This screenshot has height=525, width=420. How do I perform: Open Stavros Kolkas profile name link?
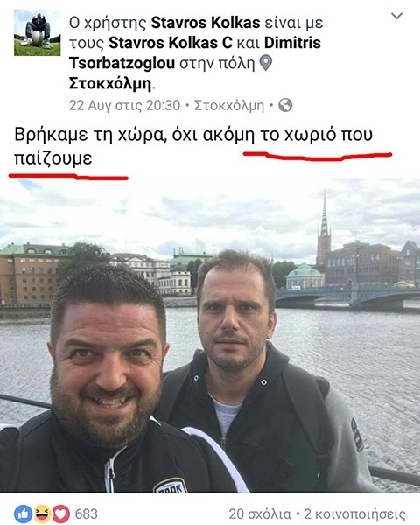[x=206, y=23]
